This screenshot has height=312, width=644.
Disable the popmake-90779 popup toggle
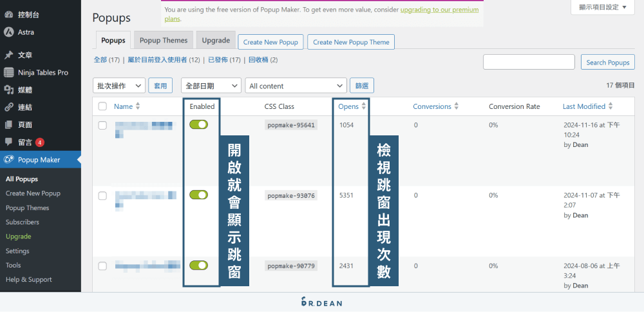tap(199, 265)
